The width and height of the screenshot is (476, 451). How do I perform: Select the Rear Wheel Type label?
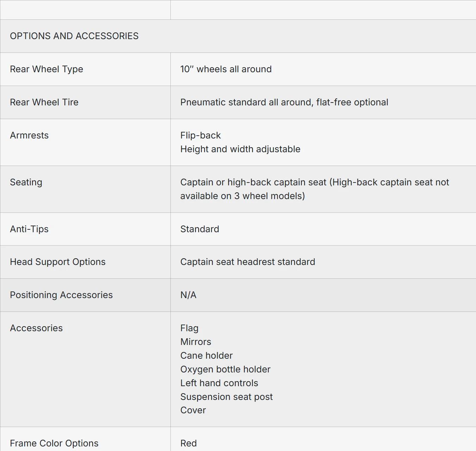(x=46, y=69)
